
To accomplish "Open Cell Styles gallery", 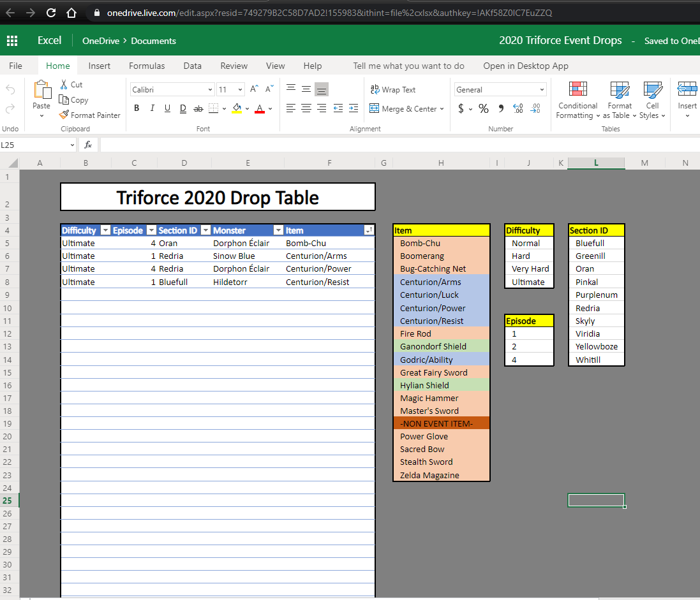I will (652, 100).
